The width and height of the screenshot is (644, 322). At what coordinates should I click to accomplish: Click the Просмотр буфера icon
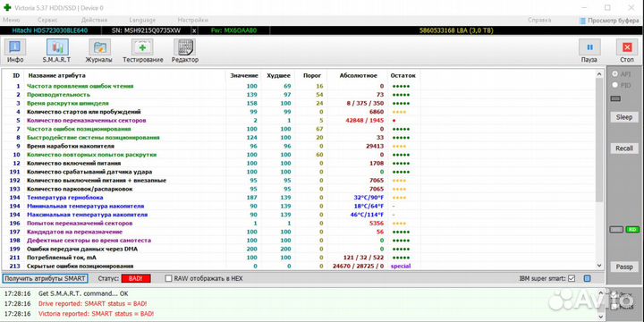coord(582,21)
